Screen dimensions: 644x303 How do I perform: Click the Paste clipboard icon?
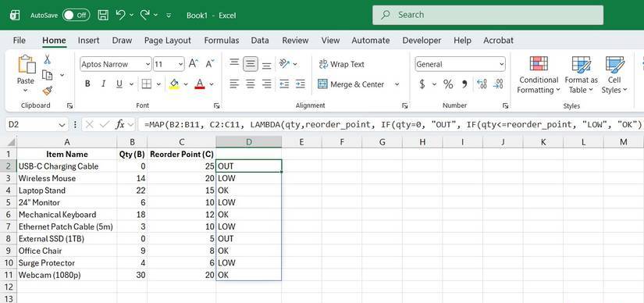(26, 65)
